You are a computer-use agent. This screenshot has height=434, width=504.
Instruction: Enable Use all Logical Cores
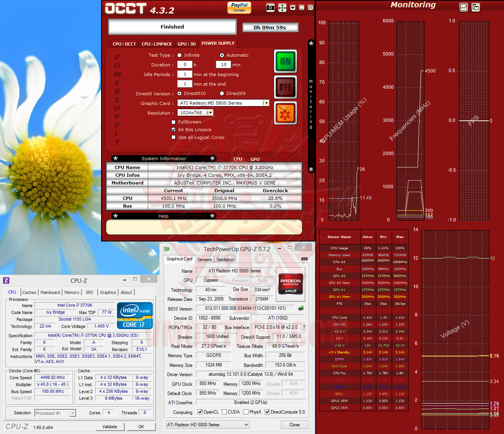click(174, 137)
